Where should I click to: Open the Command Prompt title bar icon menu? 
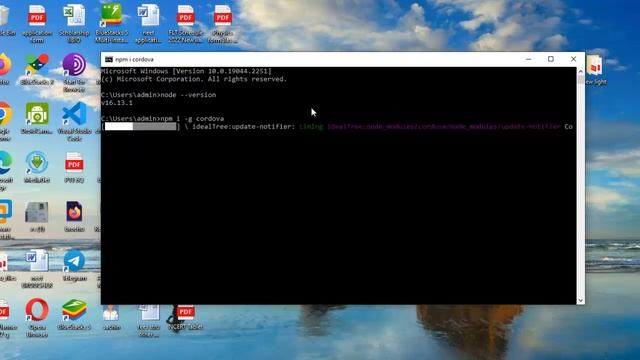(x=109, y=60)
